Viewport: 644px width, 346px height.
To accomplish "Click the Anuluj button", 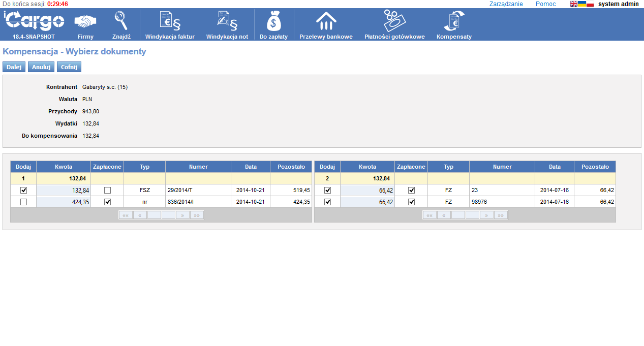I will pos(41,67).
